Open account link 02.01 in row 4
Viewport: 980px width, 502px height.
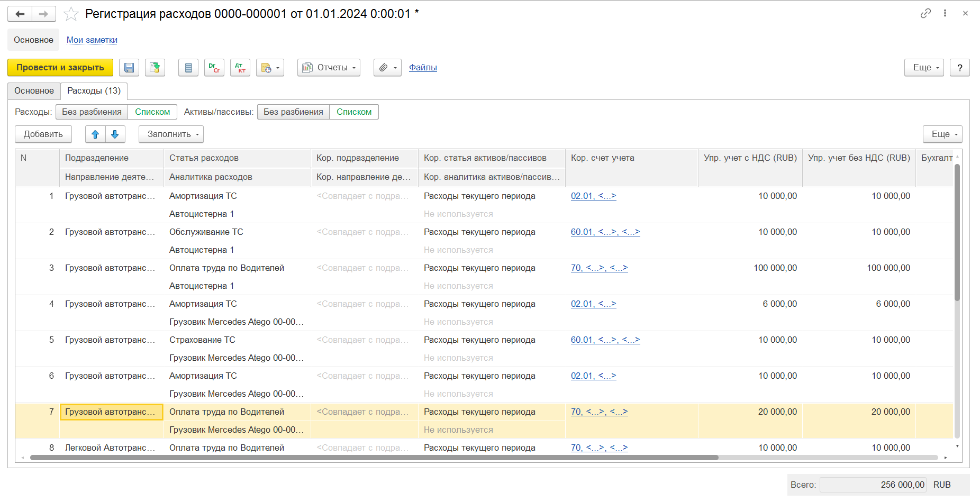[593, 304]
